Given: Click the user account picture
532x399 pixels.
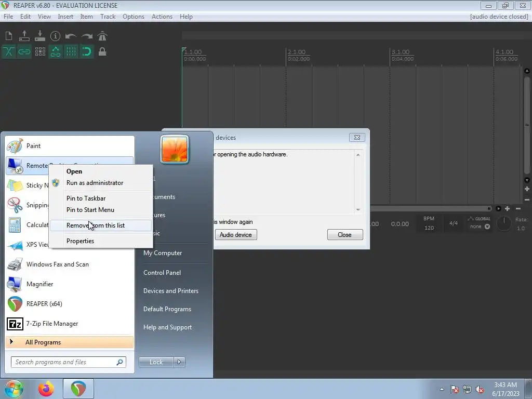Looking at the screenshot, I should coord(175,150).
